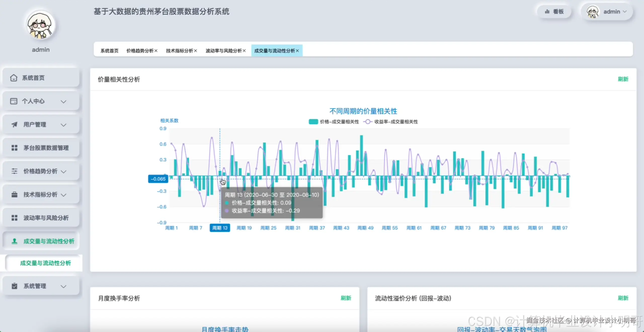
Task: Expand the 个人中心 menu chevron
Action: click(64, 102)
